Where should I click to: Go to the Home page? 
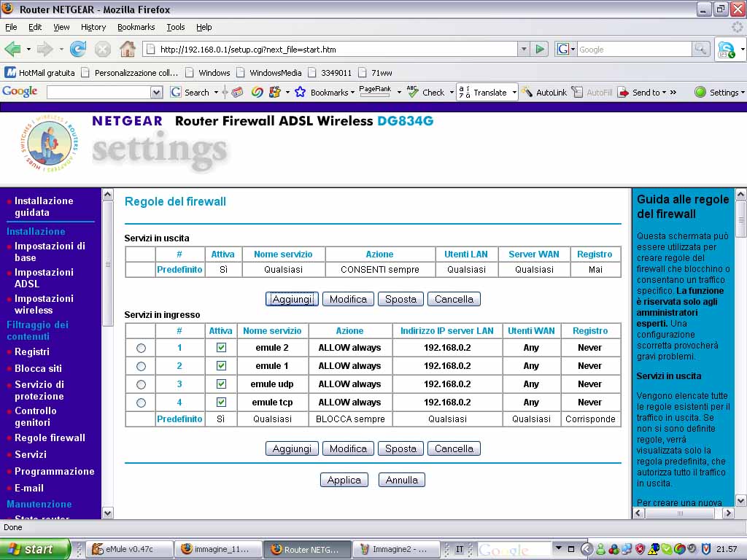pos(127,49)
